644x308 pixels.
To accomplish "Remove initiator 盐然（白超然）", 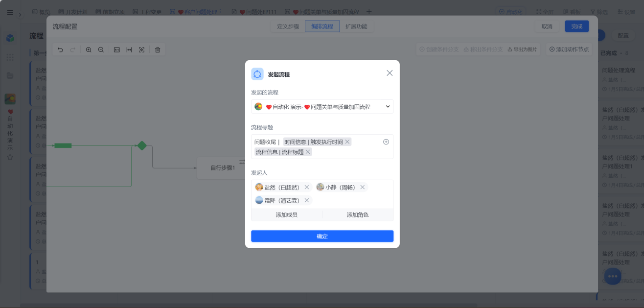I will click(x=307, y=187).
